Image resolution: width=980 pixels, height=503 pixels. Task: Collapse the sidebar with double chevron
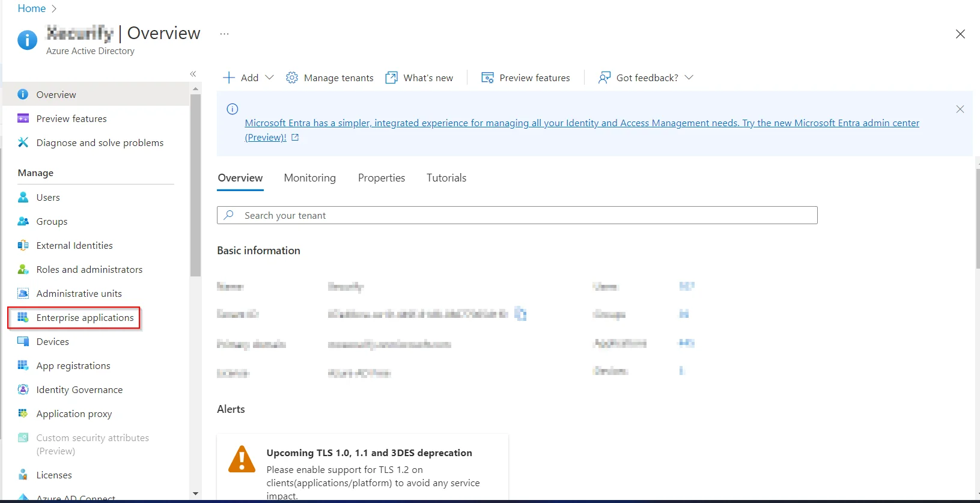point(193,74)
